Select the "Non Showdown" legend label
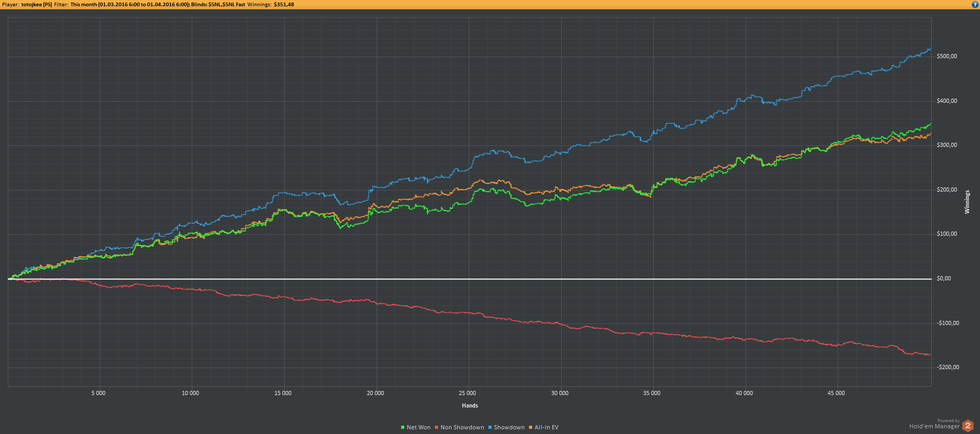The width and height of the screenshot is (980, 434). [462, 427]
